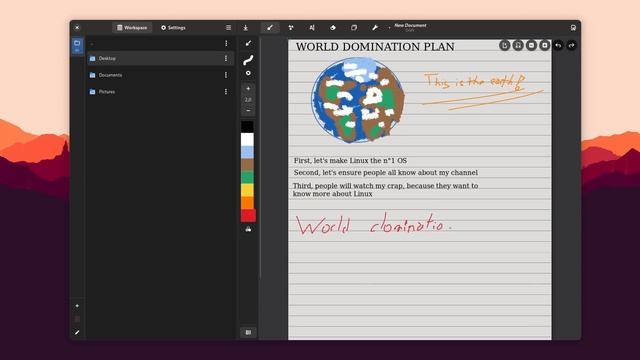Switch to the Workspace tab
This screenshot has height=360, width=640.
click(132, 28)
